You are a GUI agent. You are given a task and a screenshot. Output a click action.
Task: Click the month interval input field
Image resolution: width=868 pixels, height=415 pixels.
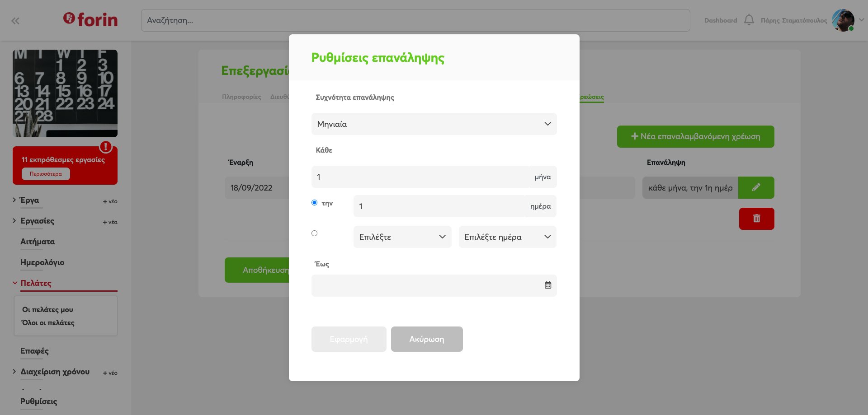pos(420,177)
